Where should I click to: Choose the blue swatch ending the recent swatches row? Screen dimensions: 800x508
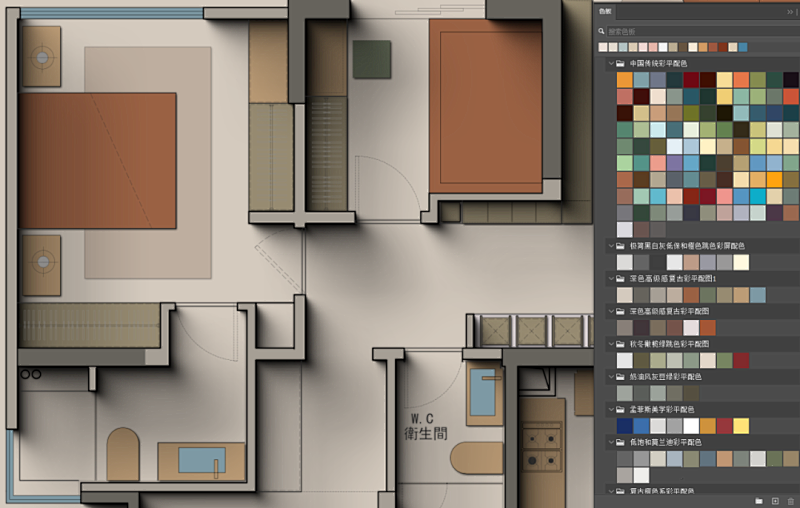[x=743, y=47]
